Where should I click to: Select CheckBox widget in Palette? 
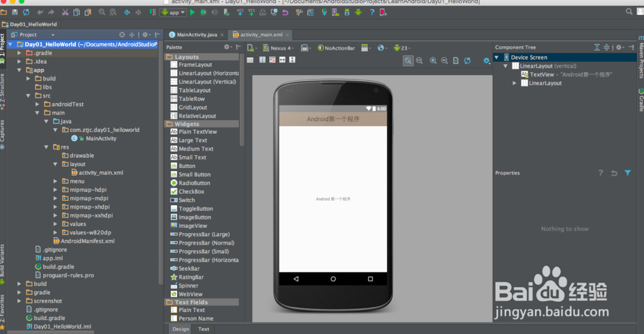point(191,192)
